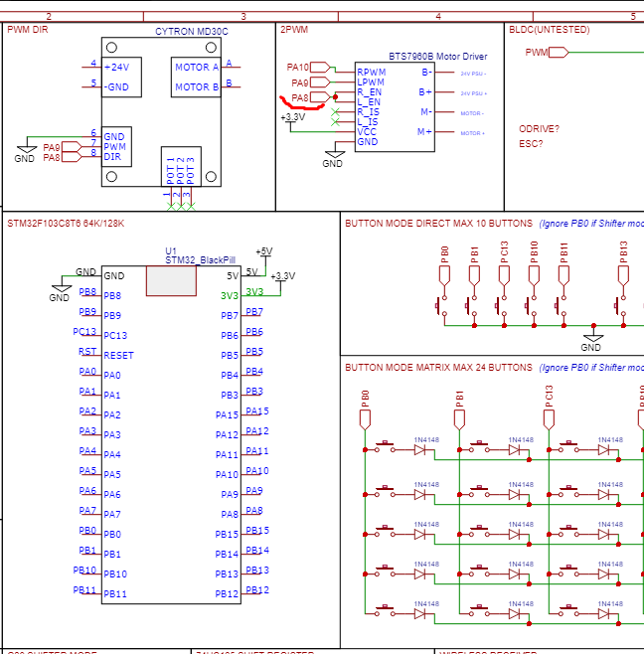The width and height of the screenshot is (644, 654).
Task: Click the PWM port in BLDC section
Action: [537, 52]
